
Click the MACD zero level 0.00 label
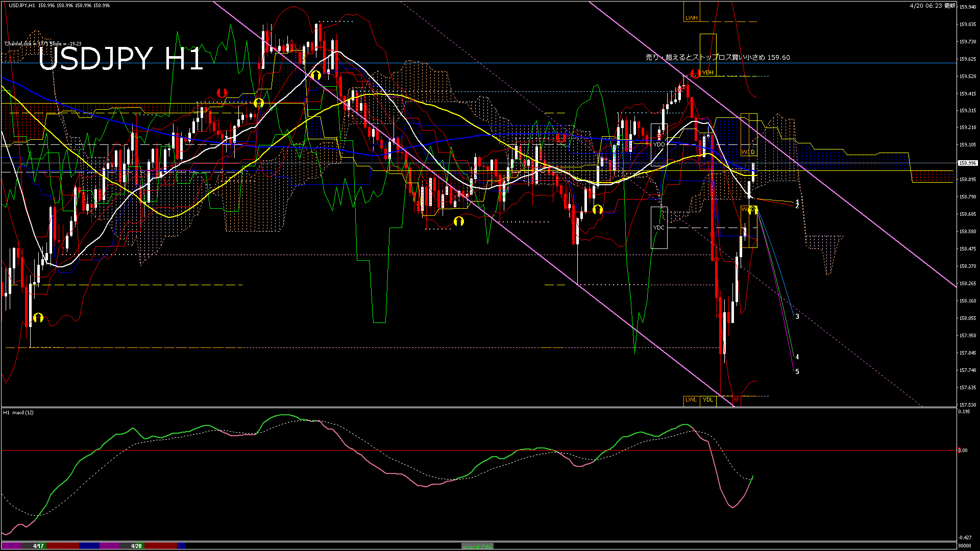963,450
